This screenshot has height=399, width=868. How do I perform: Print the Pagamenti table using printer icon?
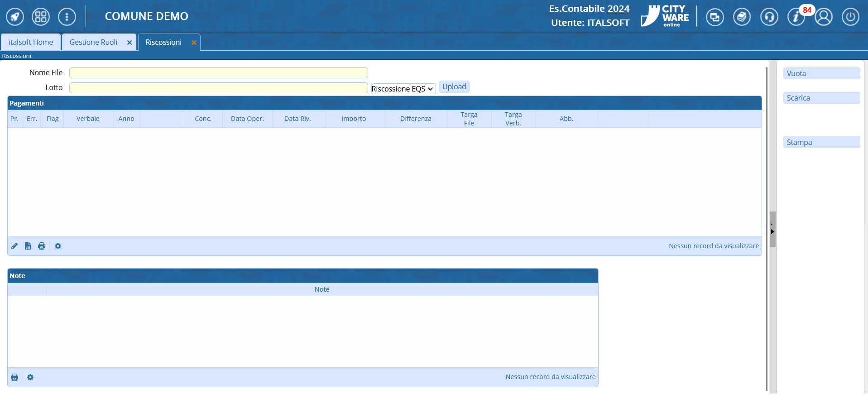tap(42, 246)
